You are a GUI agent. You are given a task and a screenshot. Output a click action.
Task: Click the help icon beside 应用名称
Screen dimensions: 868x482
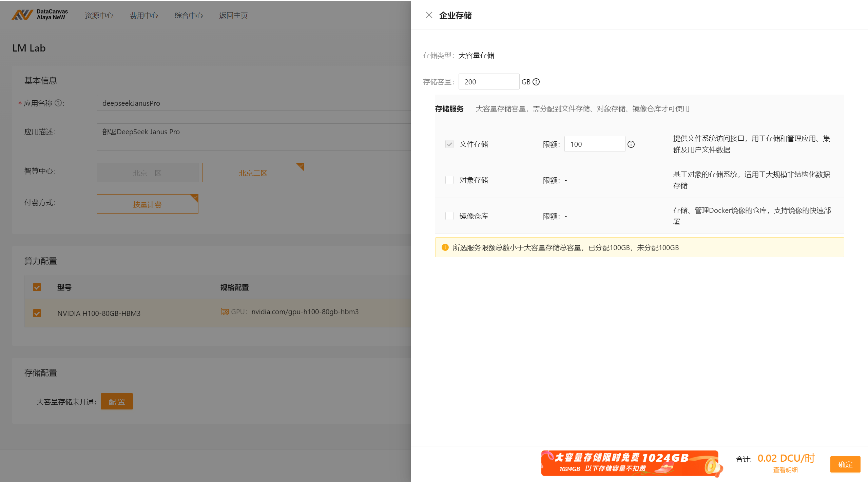58,103
